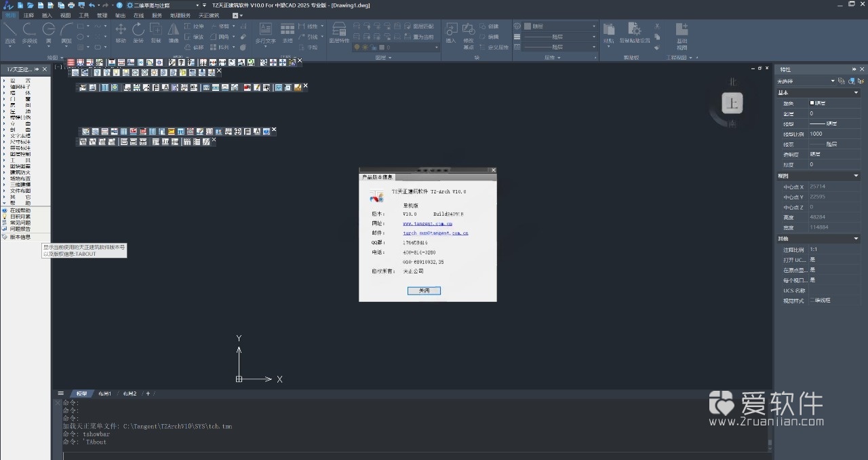Click the 上 face of the view cube
Viewport: 868px width, 460px height.
(732, 104)
